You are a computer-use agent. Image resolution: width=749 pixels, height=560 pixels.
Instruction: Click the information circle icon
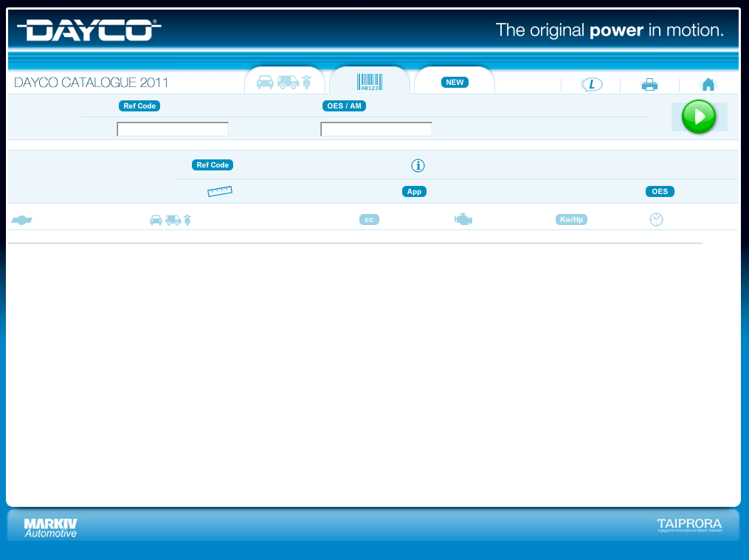pos(418,166)
